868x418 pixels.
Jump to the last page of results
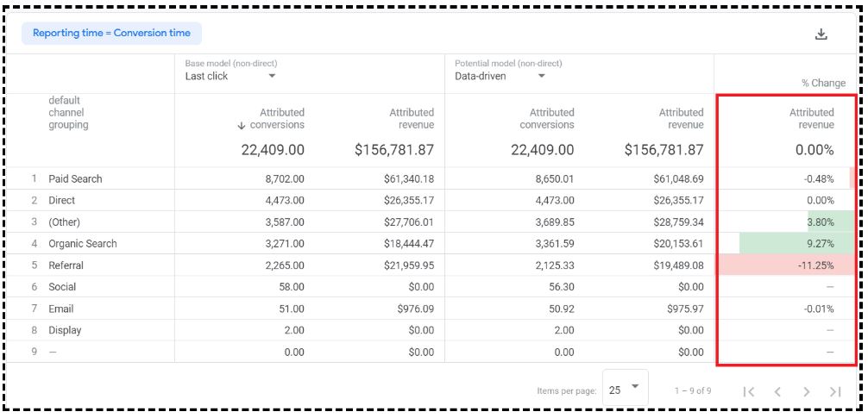(x=834, y=391)
